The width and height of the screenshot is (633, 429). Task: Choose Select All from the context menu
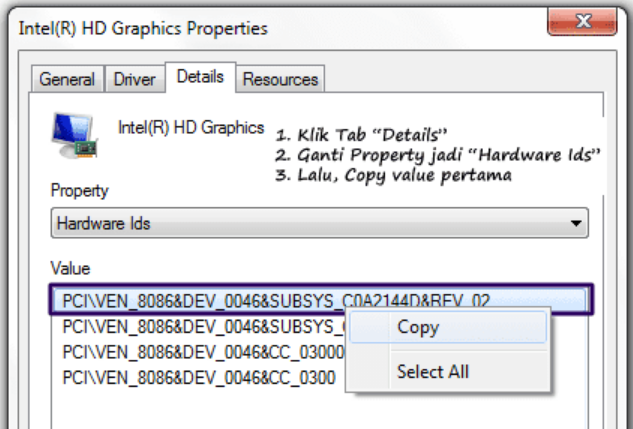pos(448,371)
